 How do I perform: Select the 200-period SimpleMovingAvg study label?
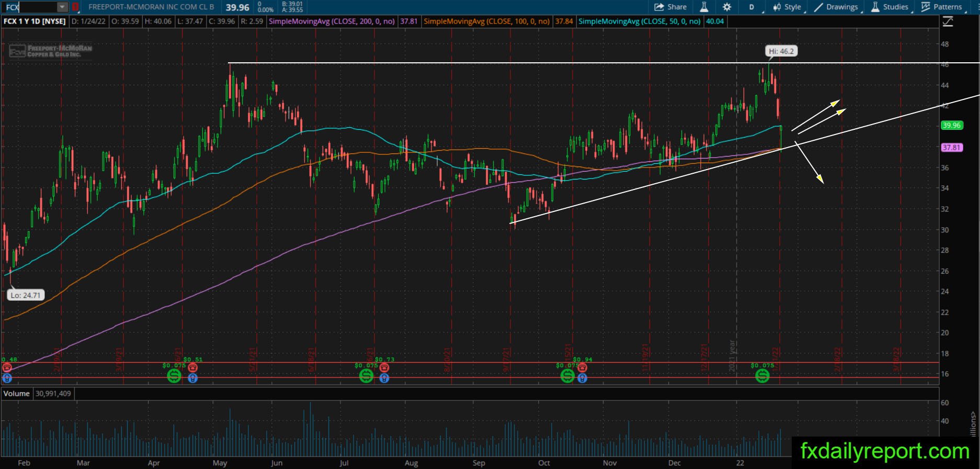332,21
